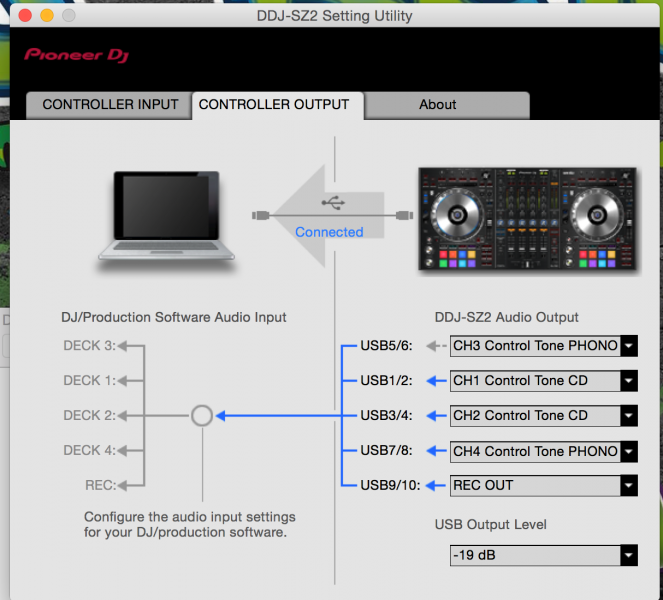The height and width of the screenshot is (600, 663).
Task: Click the DECK 4 label
Action: (x=89, y=450)
